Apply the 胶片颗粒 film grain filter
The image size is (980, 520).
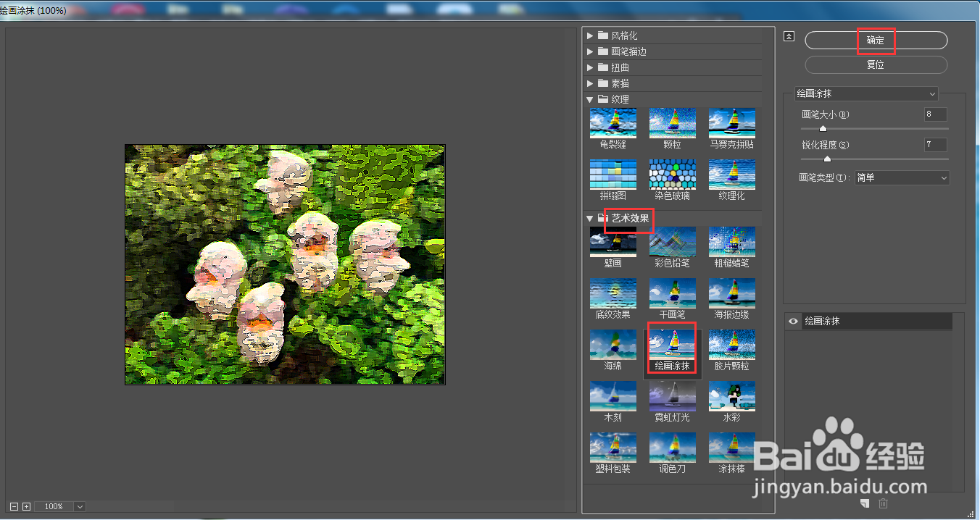point(732,345)
